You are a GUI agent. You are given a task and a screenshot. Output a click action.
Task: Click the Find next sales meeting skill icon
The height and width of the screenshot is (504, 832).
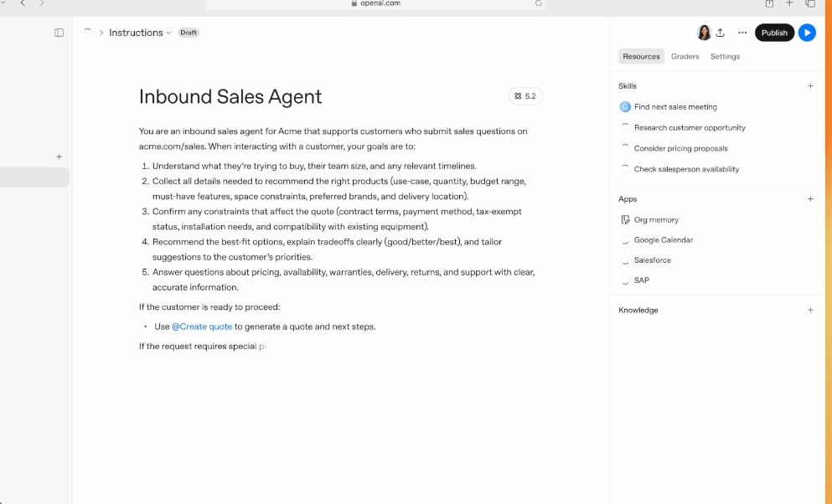[x=625, y=107]
